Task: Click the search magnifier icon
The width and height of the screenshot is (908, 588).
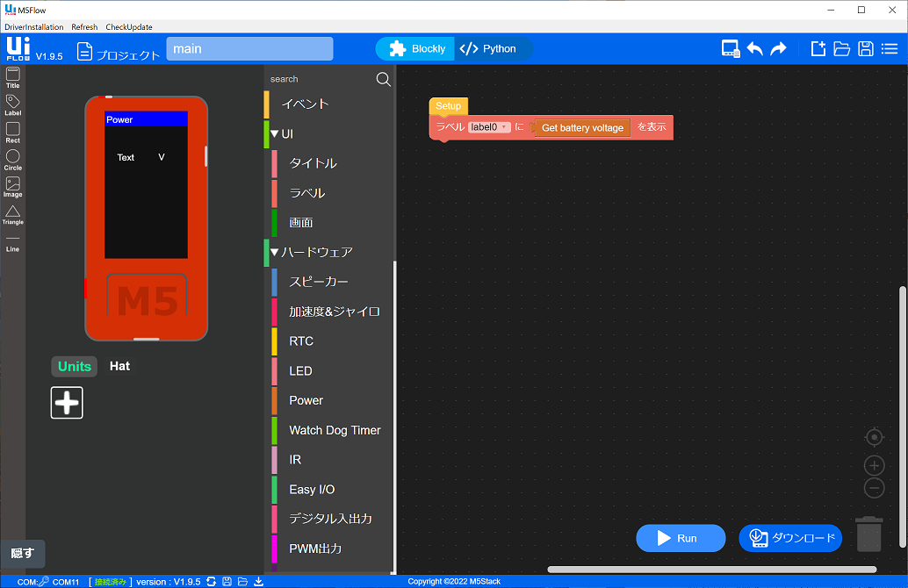Action: click(x=384, y=79)
